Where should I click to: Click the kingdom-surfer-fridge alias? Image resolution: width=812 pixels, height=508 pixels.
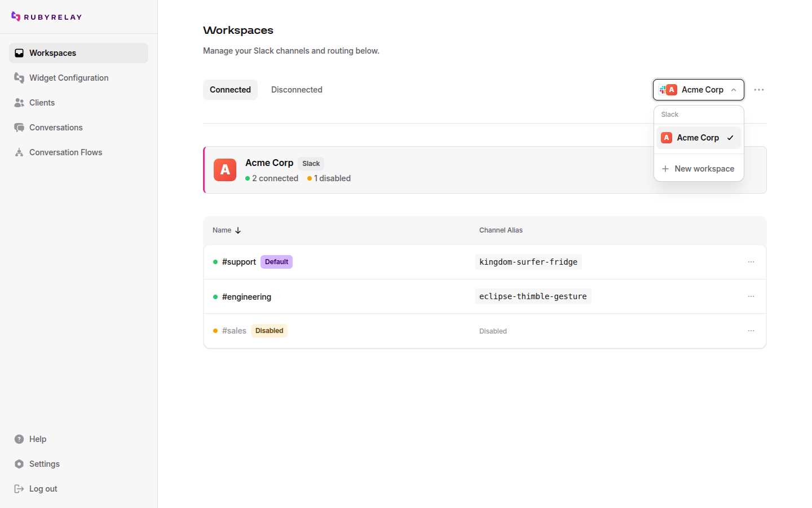click(528, 262)
